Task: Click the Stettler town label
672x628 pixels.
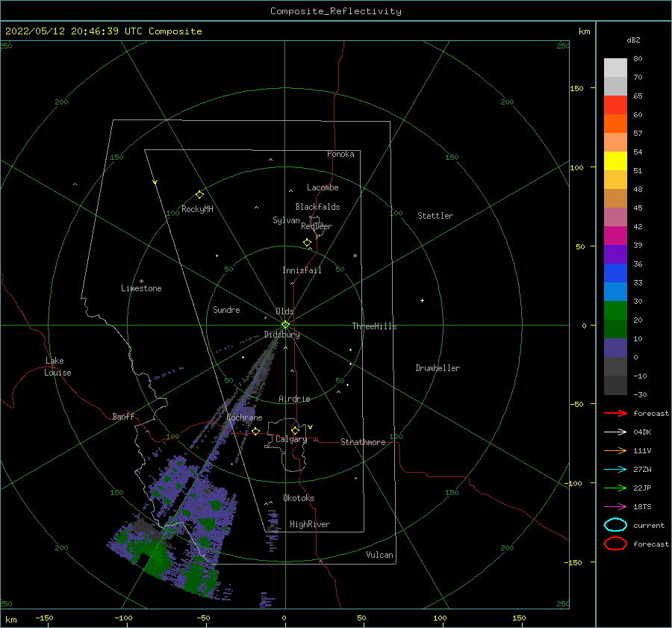Action: tap(435, 216)
